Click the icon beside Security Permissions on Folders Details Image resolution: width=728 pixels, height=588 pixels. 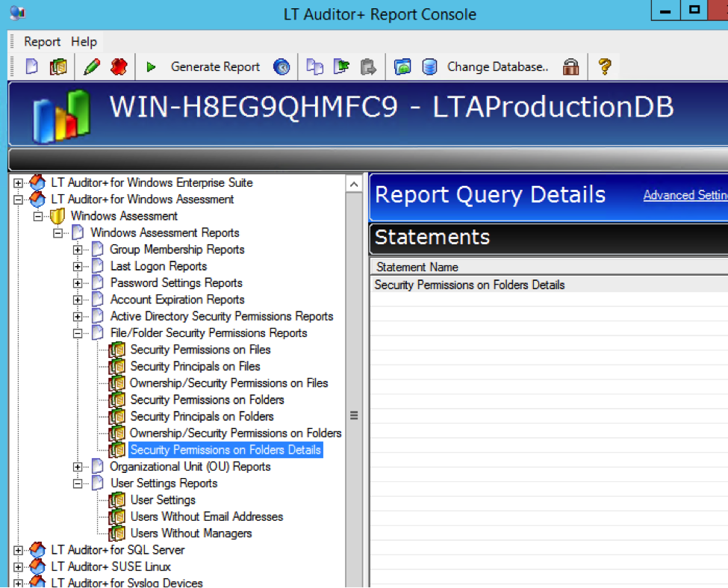117,450
